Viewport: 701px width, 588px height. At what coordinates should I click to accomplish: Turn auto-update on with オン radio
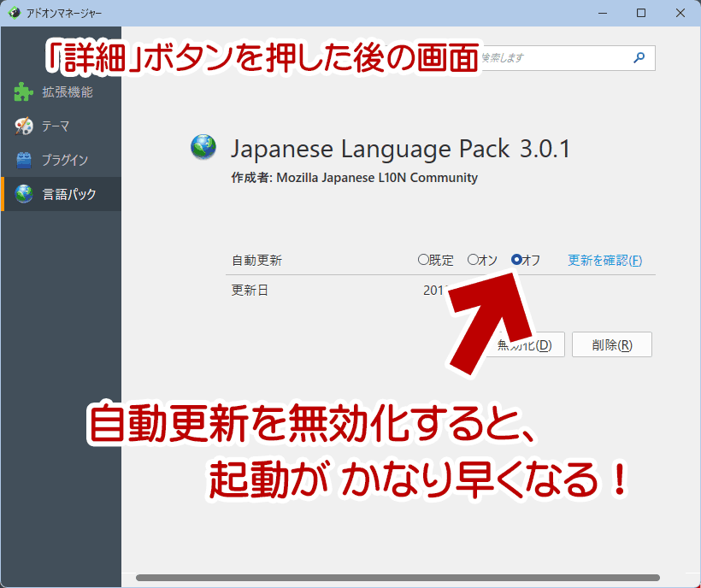[473, 260]
